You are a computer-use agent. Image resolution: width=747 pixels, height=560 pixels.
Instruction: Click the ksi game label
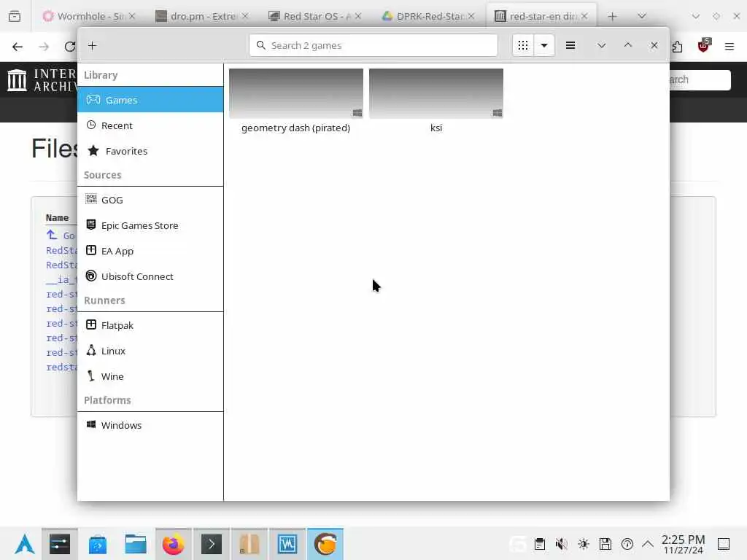[x=436, y=128]
